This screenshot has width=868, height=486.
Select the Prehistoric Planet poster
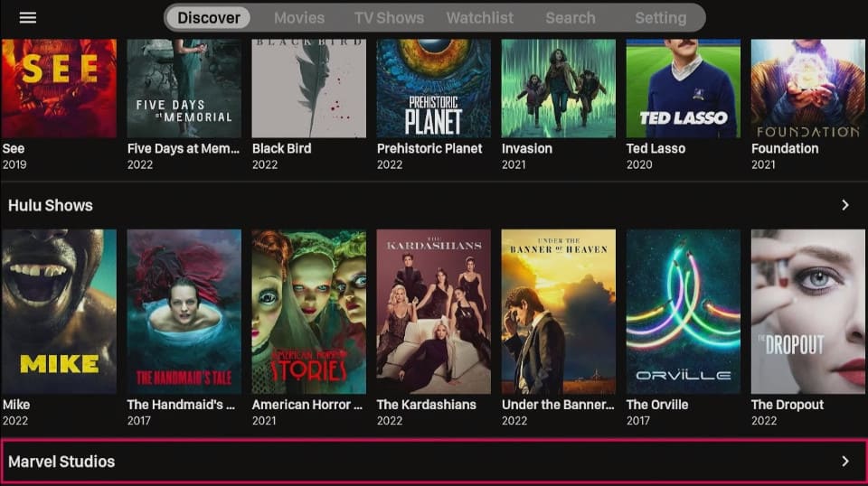(433, 88)
